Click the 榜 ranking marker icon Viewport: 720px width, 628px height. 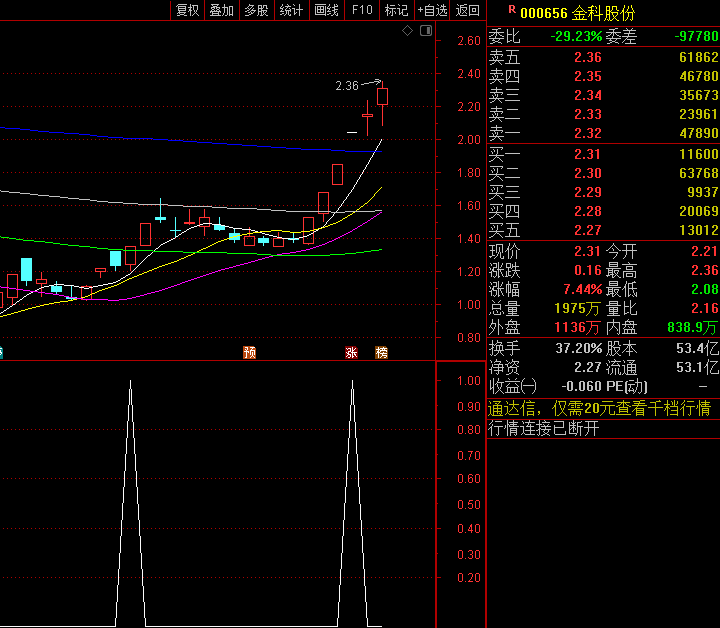382,353
